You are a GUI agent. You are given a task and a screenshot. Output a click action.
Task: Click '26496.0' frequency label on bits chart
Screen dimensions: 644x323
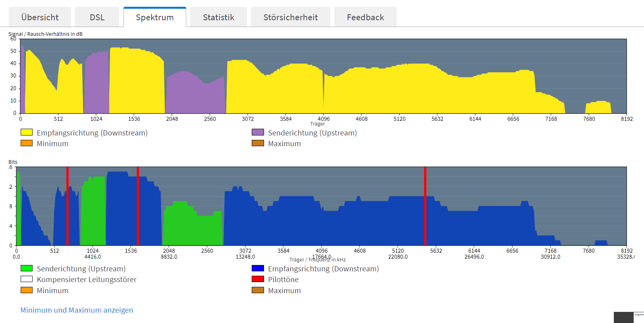(474, 257)
